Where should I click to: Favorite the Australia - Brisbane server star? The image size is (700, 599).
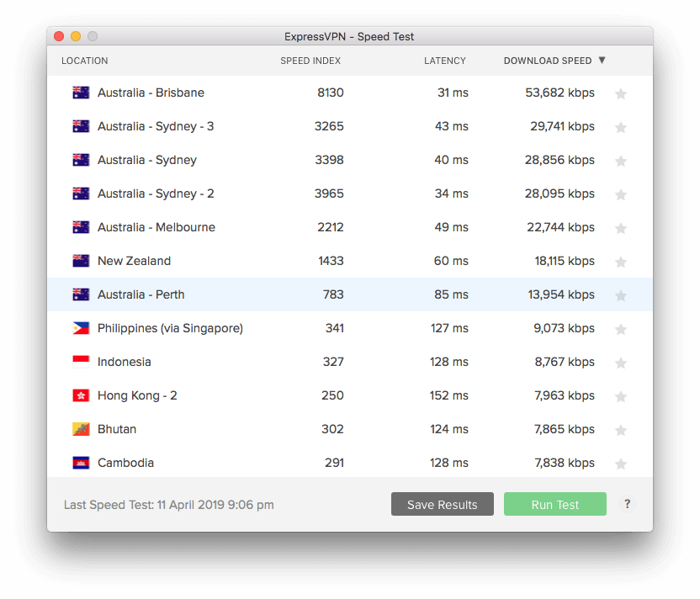pos(621,93)
